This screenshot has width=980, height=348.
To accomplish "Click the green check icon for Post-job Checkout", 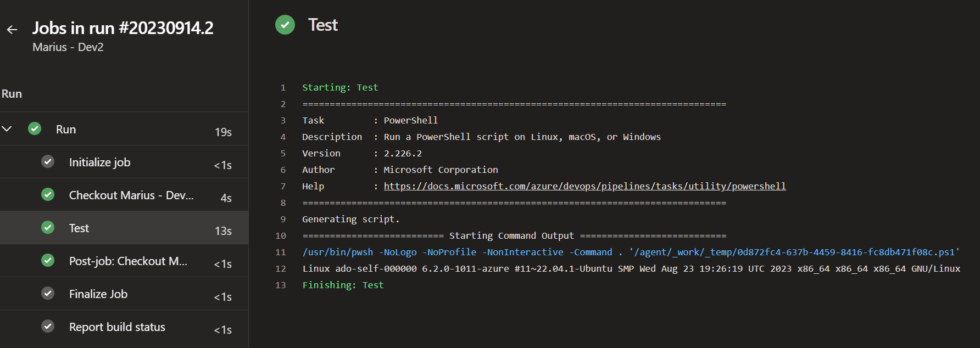I will click(48, 261).
